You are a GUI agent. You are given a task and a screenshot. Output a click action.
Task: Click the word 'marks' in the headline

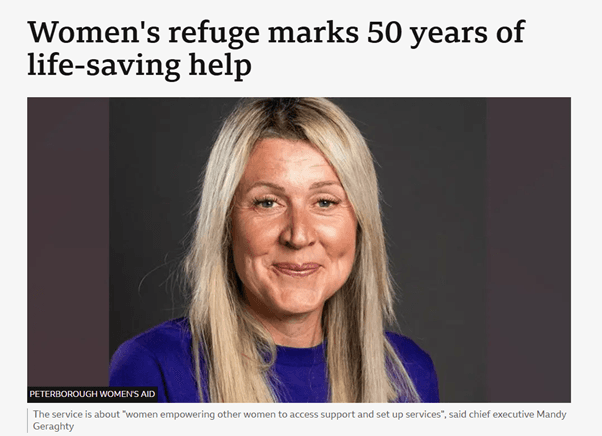tap(313, 32)
